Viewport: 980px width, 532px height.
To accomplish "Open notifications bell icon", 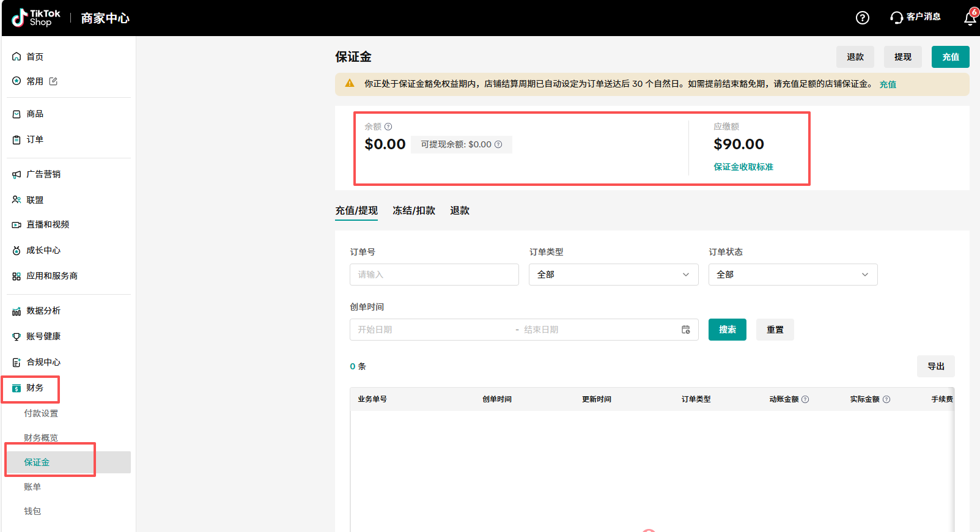I will point(970,18).
